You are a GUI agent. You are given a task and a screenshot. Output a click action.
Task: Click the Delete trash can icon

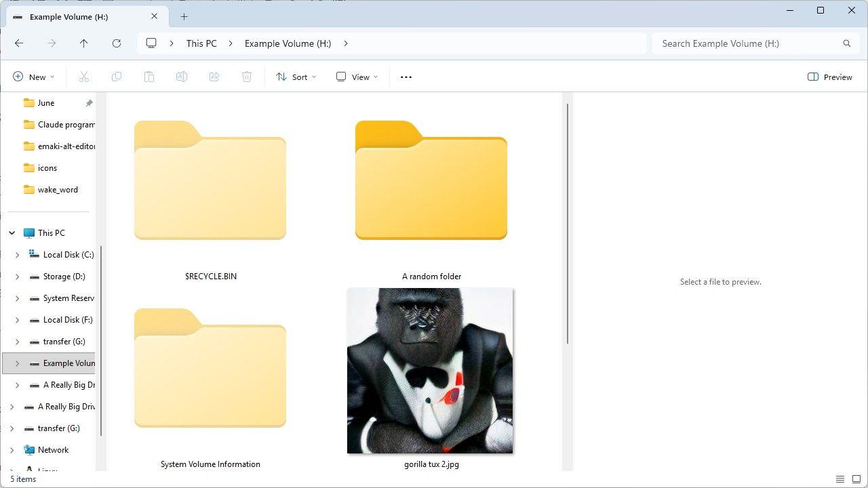pyautogui.click(x=247, y=77)
